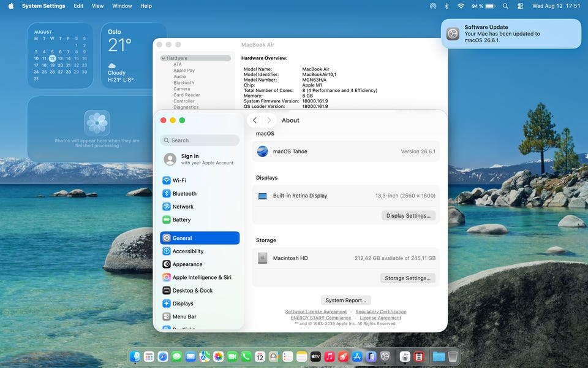Image resolution: width=588 pixels, height=368 pixels.
Task: Select Accessibility in the sidebar
Action: point(200,251)
